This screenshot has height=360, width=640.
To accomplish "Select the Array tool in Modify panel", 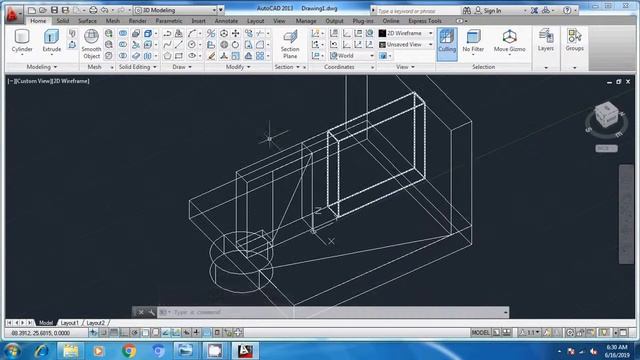I will pos(260,56).
